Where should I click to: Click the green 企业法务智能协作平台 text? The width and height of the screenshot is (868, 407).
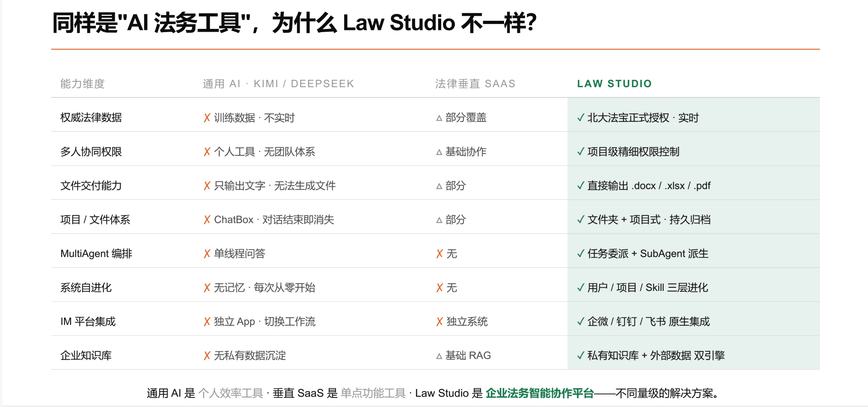(x=540, y=393)
